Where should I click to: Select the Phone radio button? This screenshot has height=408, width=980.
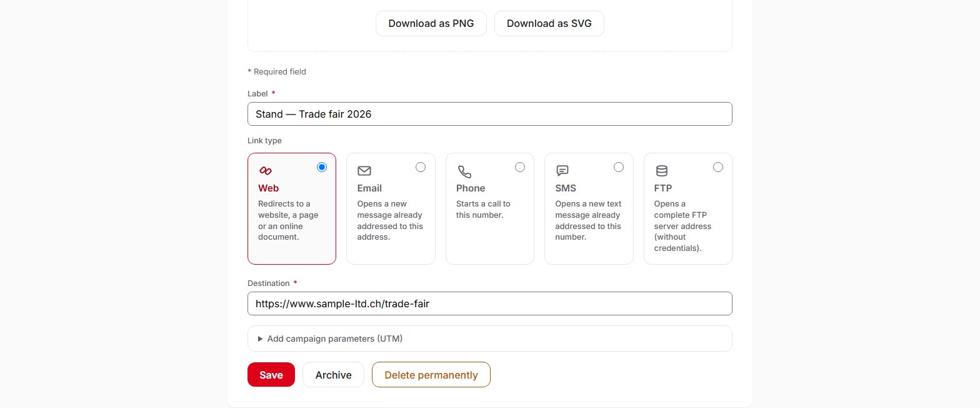[x=520, y=167]
